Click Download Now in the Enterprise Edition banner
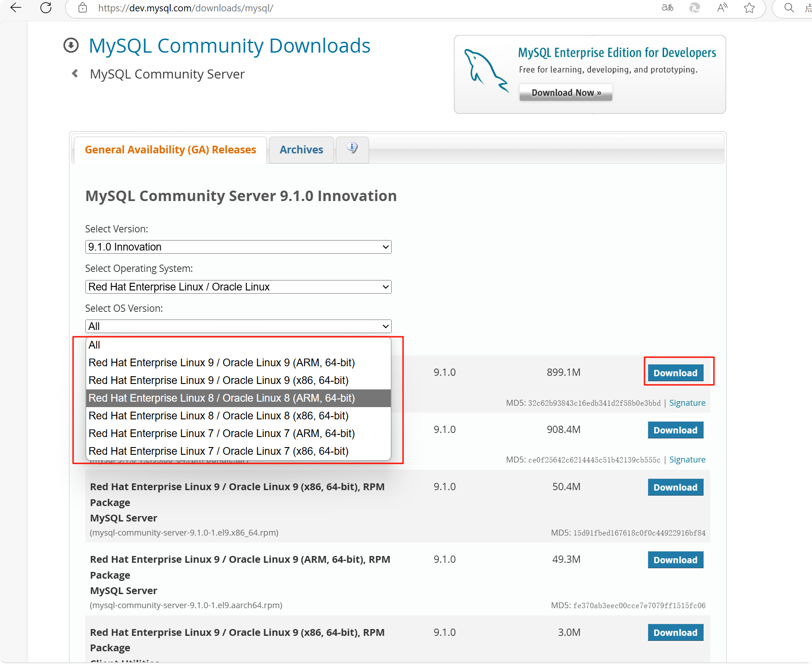This screenshot has height=664, width=812. click(x=565, y=92)
